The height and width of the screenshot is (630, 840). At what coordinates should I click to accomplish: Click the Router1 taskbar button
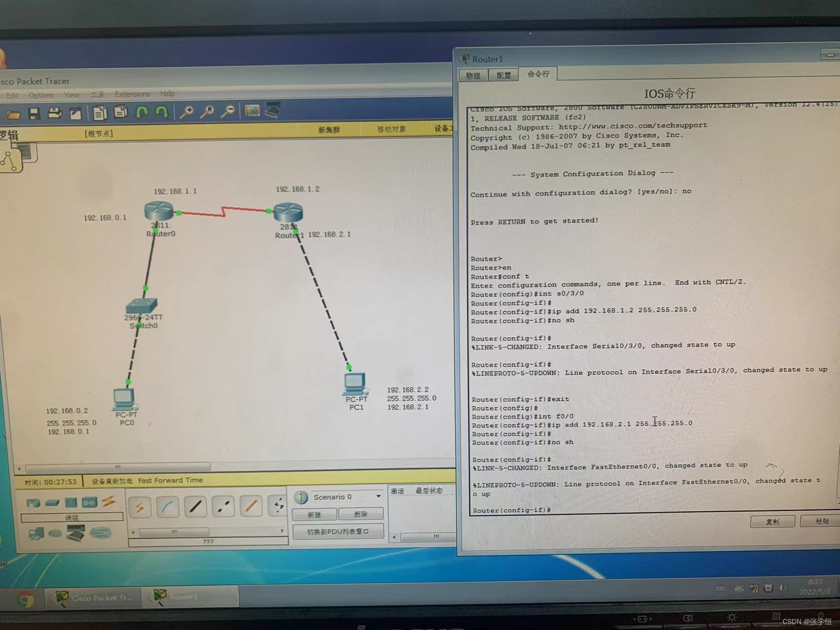click(191, 597)
